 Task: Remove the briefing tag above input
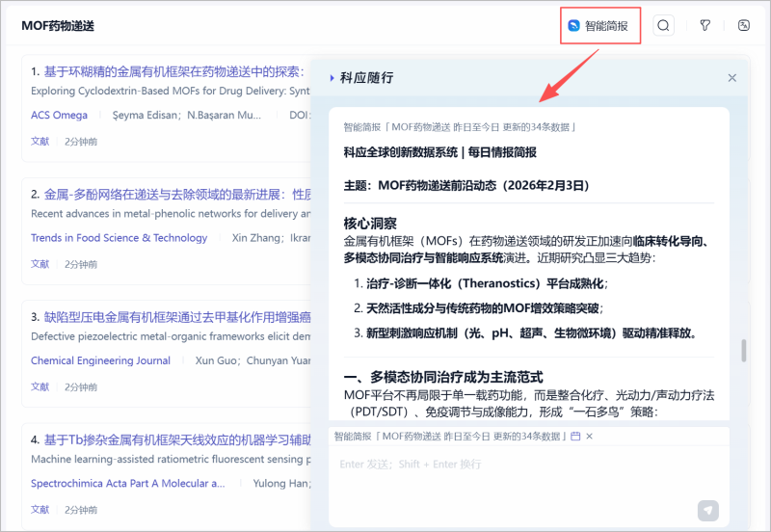pyautogui.click(x=590, y=437)
